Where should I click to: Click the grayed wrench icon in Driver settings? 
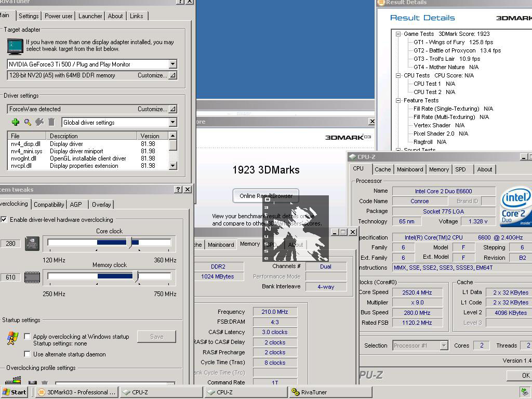39,122
